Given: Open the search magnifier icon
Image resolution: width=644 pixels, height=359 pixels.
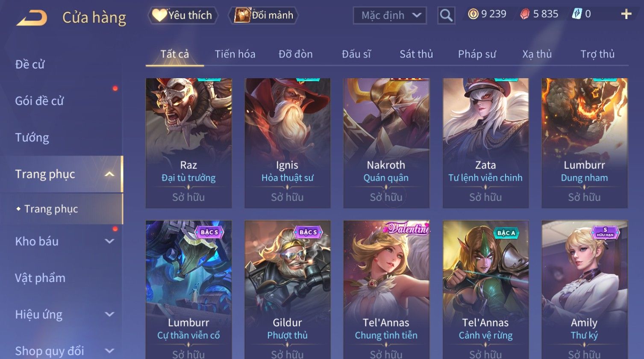Looking at the screenshot, I should (446, 16).
